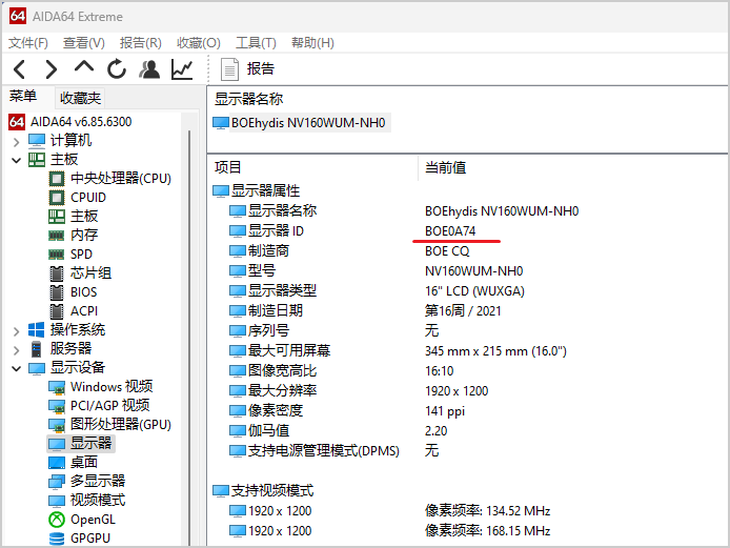Click the 显示设备 monitor icon in the tree
Viewport: 730px width, 548px height.
coord(36,368)
